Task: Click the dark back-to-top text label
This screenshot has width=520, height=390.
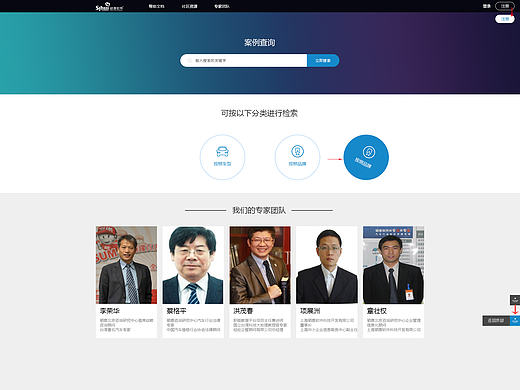Action: pos(496,321)
